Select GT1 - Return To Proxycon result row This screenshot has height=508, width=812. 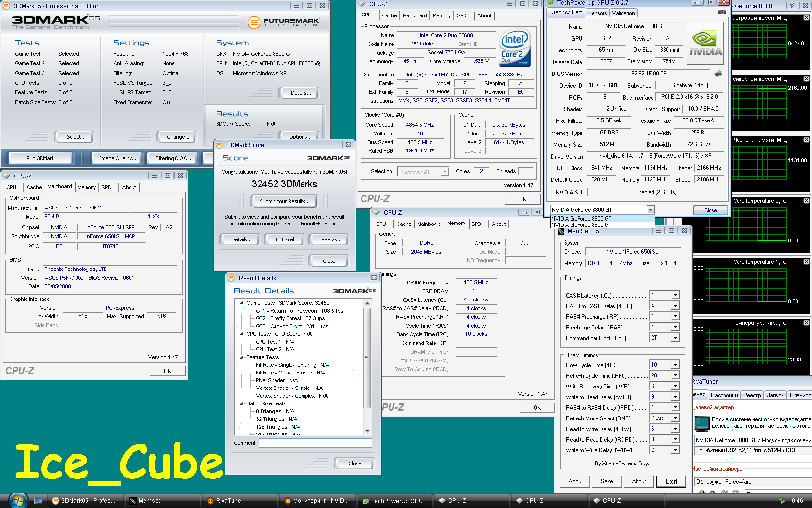click(x=299, y=311)
